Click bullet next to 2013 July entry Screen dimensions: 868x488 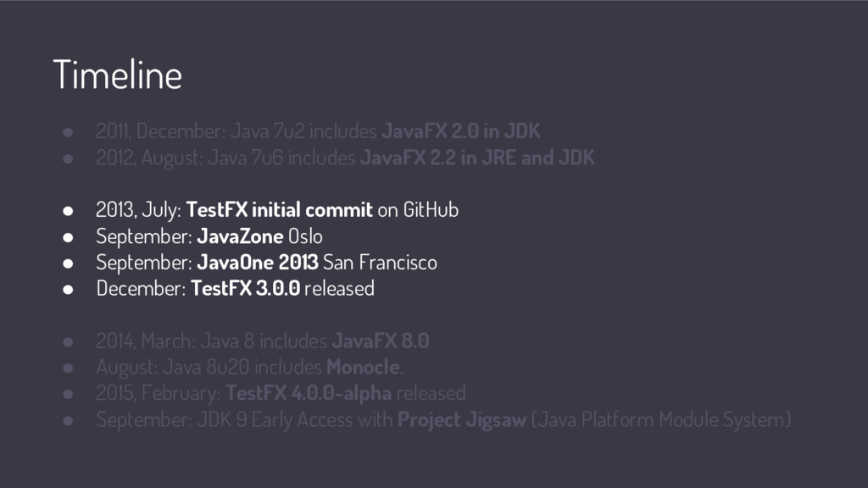pos(68,211)
